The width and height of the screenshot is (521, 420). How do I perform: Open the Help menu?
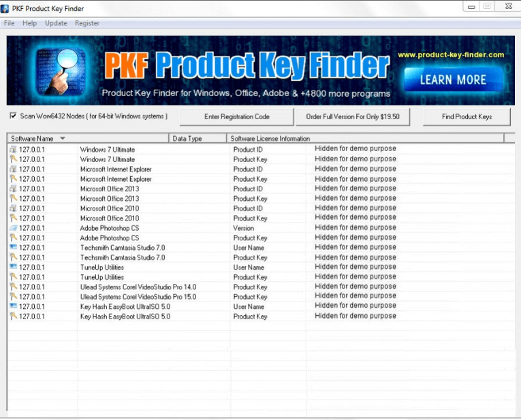click(x=29, y=23)
